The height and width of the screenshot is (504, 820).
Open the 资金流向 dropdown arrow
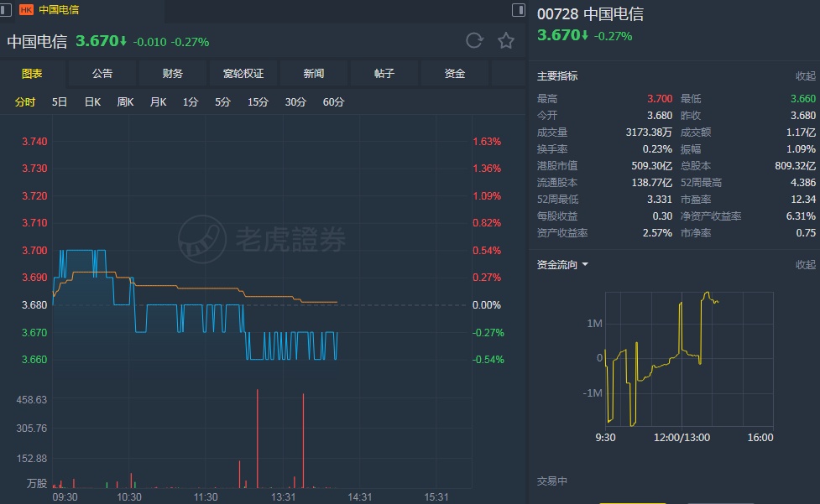click(585, 265)
